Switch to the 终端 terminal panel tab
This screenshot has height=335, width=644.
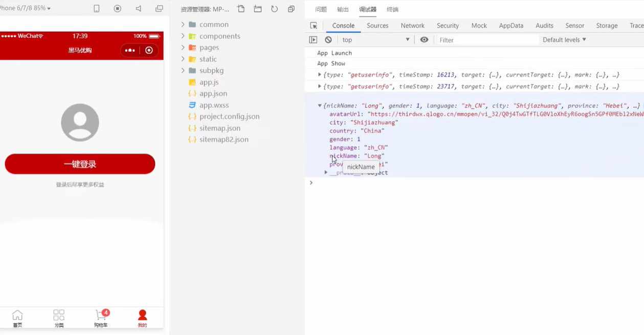392,9
